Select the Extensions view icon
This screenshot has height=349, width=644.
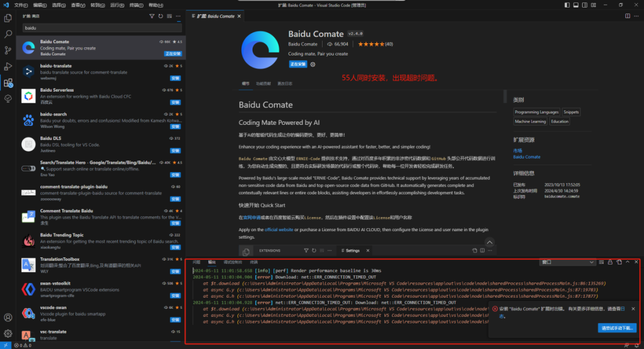[8, 83]
